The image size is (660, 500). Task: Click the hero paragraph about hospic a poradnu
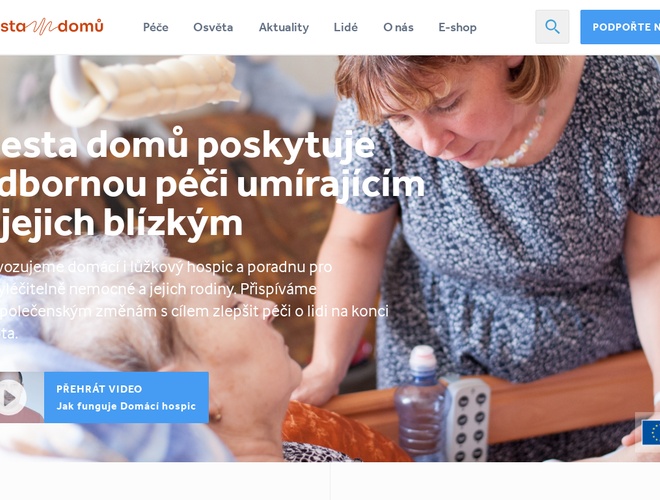[x=194, y=300]
